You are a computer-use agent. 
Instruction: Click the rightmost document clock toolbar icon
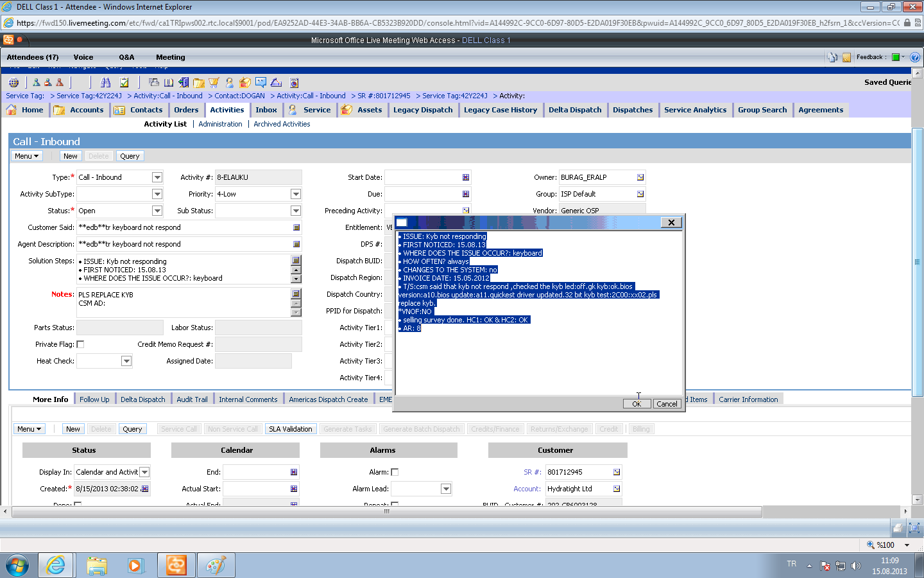tap(295, 82)
